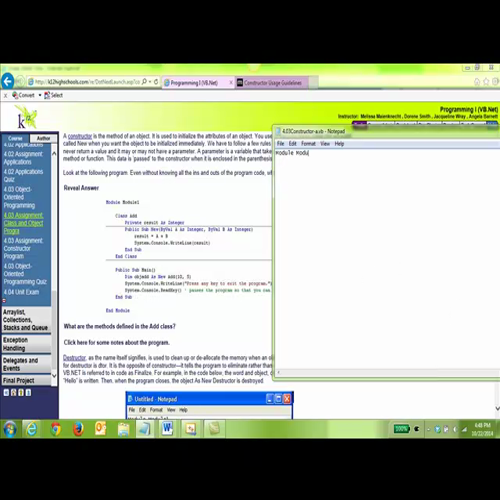Image resolution: width=500 pixels, height=500 pixels.
Task: Open the green notes app on the taskbar
Action: (214, 429)
